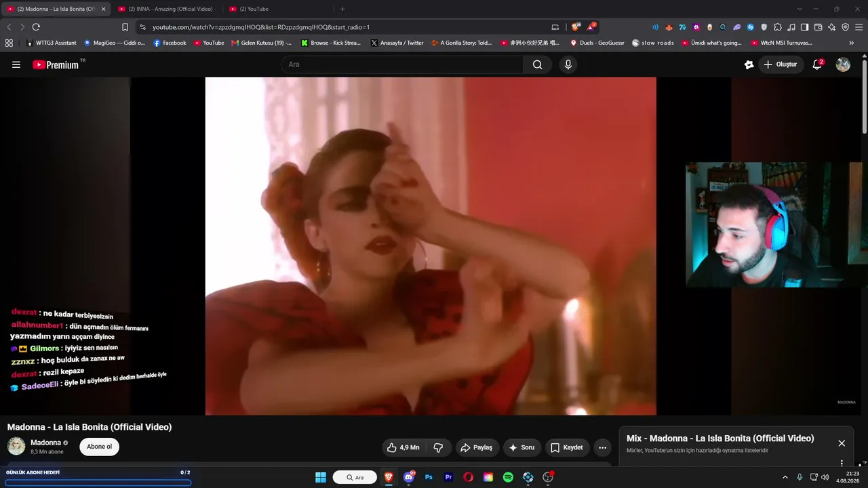This screenshot has width=868, height=488.
Task: Open the WtcN MSI Turnuvası bookmark
Action: (x=781, y=43)
